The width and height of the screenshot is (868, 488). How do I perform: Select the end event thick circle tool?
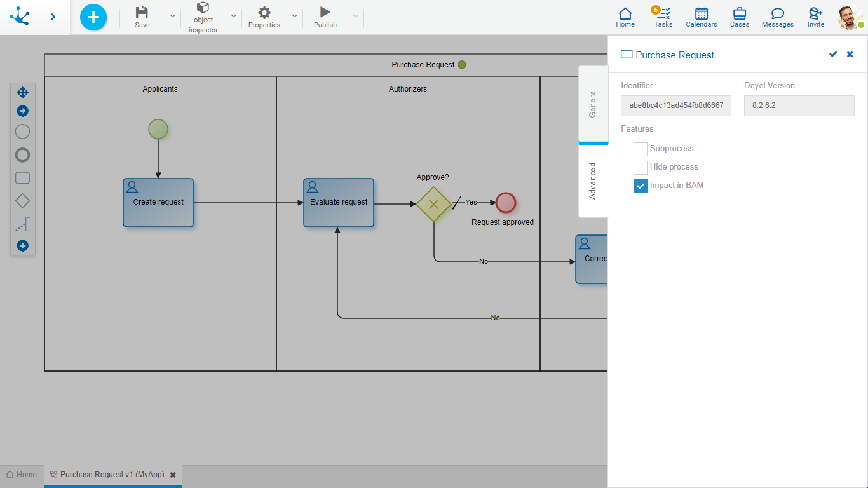tap(22, 155)
